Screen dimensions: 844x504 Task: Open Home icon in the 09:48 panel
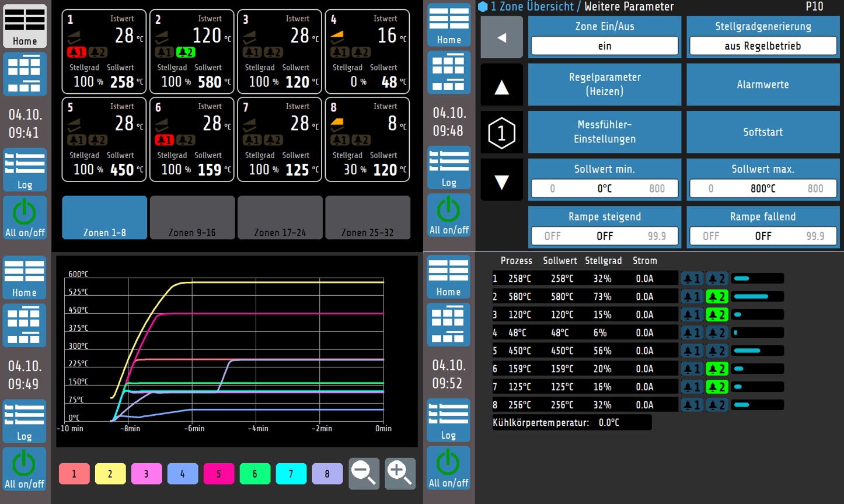point(449,25)
